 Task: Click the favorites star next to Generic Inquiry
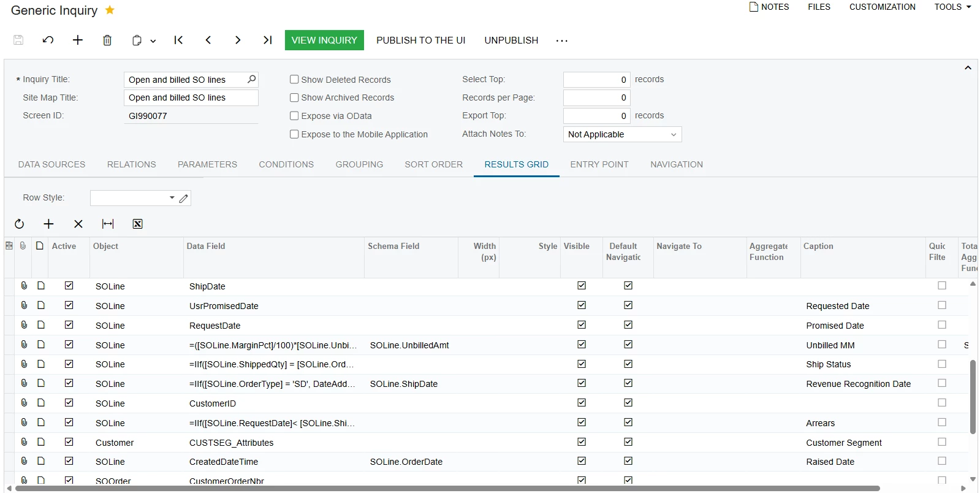(x=110, y=10)
